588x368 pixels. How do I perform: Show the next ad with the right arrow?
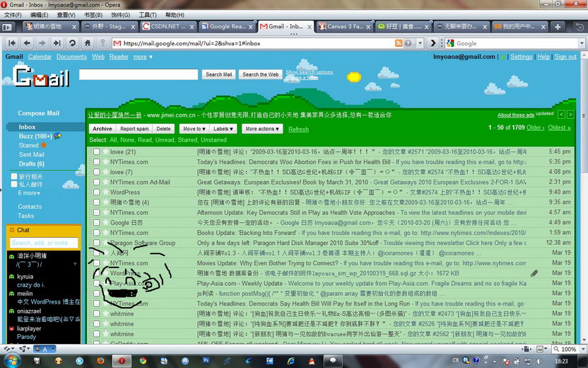[570, 115]
